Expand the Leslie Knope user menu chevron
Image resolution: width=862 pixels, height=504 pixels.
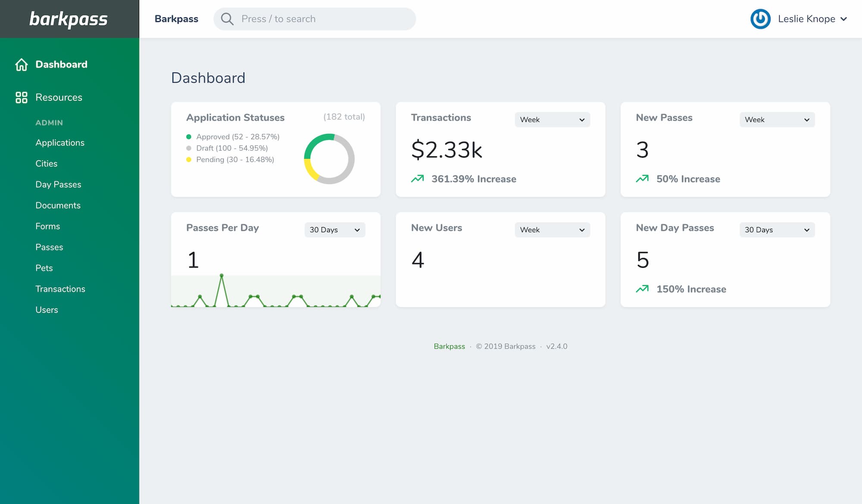tap(844, 19)
